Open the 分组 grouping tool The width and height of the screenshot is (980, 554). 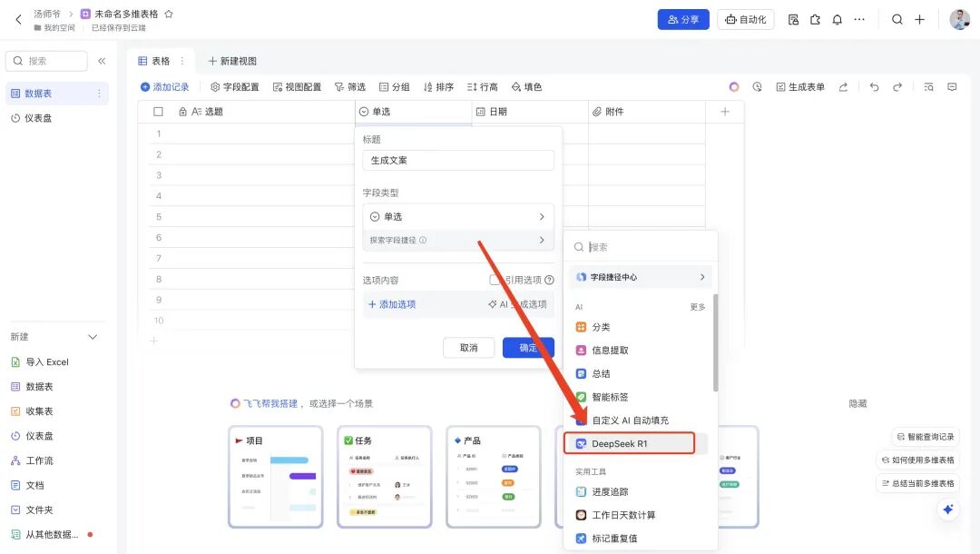point(395,87)
